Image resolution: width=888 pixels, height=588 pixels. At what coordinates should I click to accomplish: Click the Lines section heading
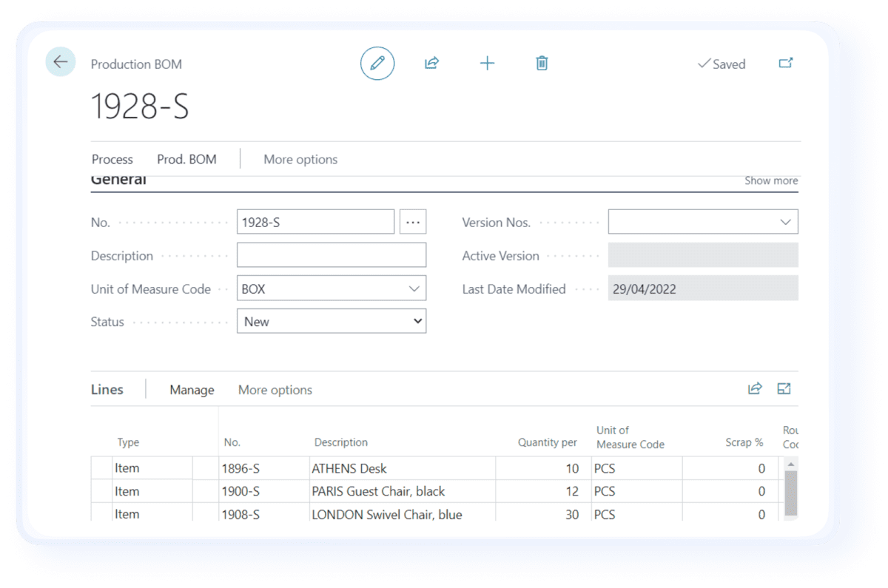pos(107,390)
